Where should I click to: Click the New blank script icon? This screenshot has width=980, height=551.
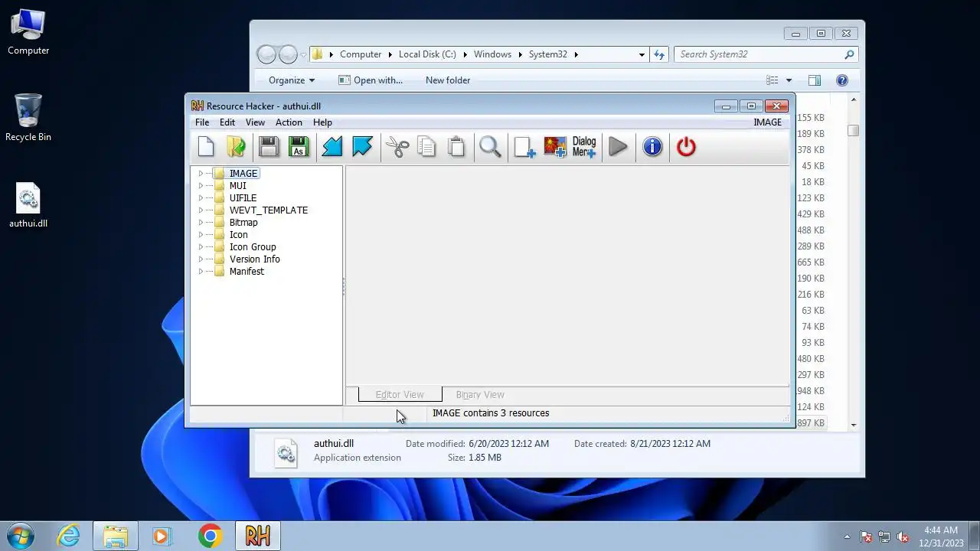pos(206,147)
